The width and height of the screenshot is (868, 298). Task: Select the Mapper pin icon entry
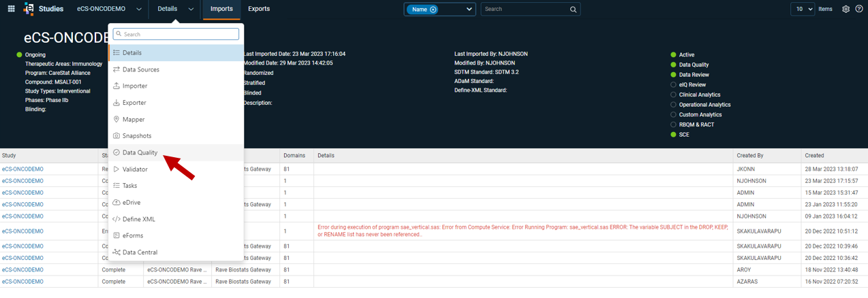117,119
